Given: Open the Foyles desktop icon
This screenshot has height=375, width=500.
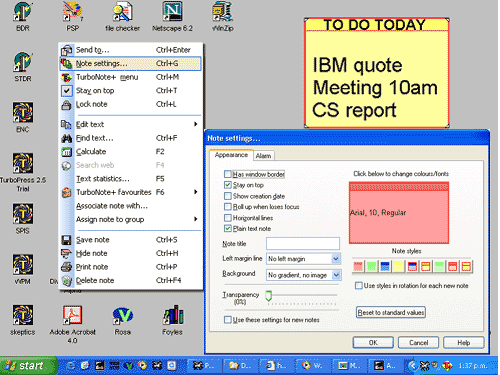Looking at the screenshot, I should click(x=172, y=320).
